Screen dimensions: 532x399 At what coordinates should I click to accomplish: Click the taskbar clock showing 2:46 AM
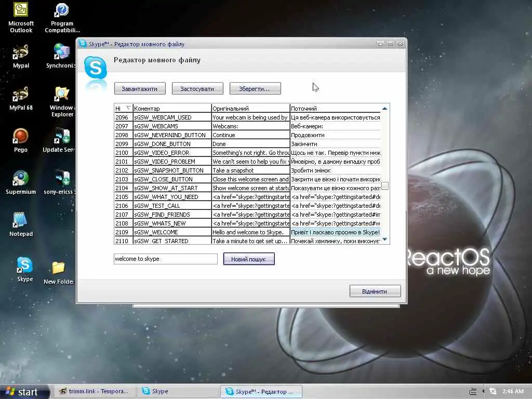click(x=513, y=392)
